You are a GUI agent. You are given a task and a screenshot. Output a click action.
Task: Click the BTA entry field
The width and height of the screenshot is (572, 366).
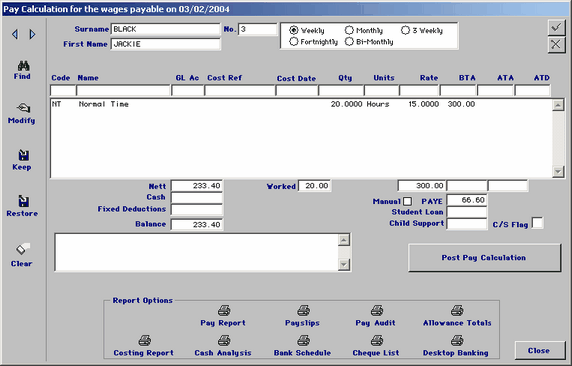click(x=458, y=90)
